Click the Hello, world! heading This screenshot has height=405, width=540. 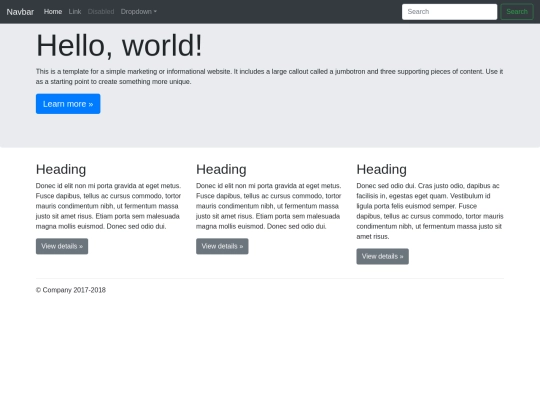pyautogui.click(x=119, y=45)
